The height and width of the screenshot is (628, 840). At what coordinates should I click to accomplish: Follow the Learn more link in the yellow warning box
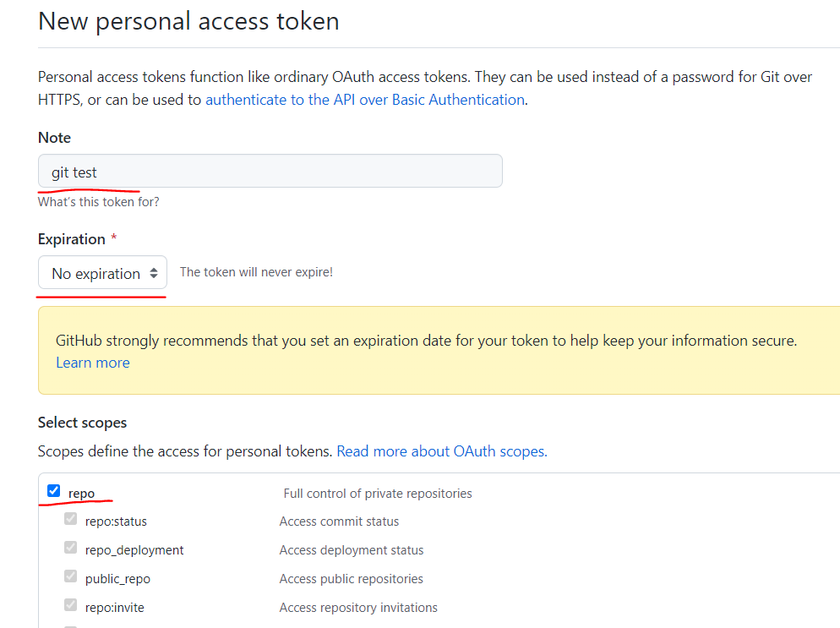93,363
